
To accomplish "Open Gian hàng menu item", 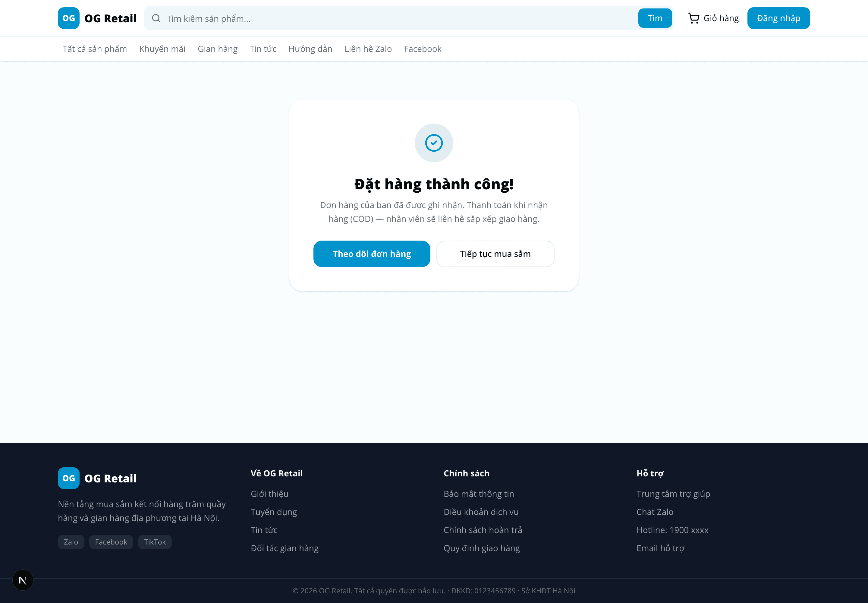I will point(218,49).
